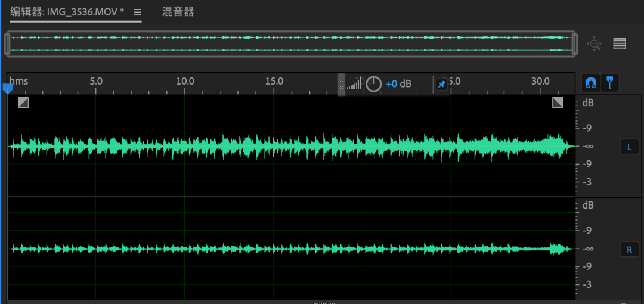
Task: Toggle the right channel R button
Action: click(629, 249)
